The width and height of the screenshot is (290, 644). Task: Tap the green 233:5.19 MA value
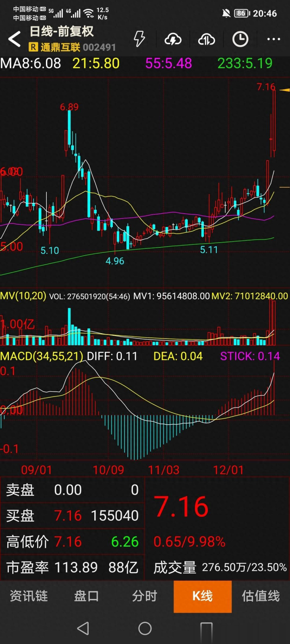[x=245, y=63]
